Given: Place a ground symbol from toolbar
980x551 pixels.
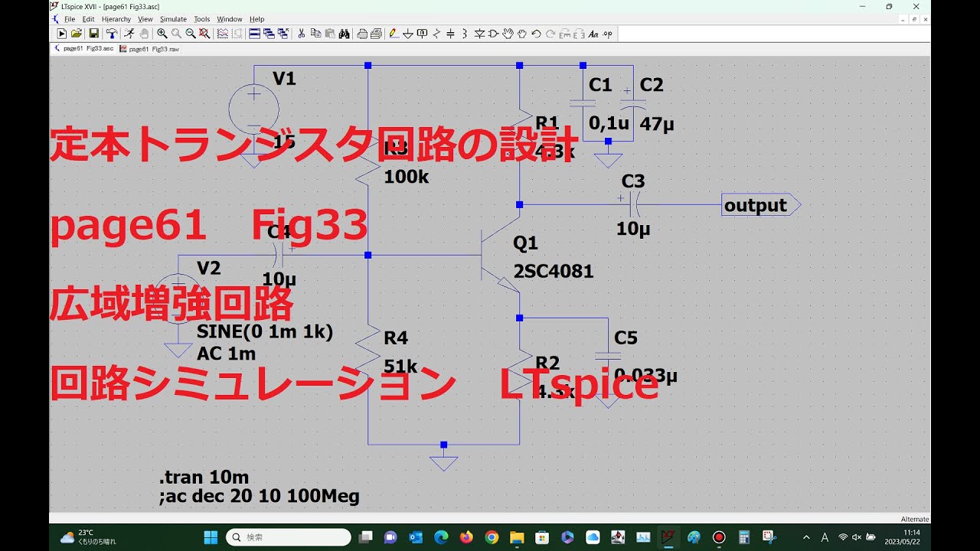Looking at the screenshot, I should click(408, 34).
